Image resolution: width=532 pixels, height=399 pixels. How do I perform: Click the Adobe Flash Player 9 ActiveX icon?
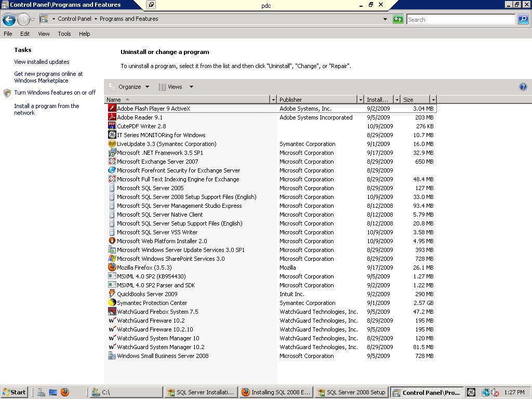click(112, 108)
